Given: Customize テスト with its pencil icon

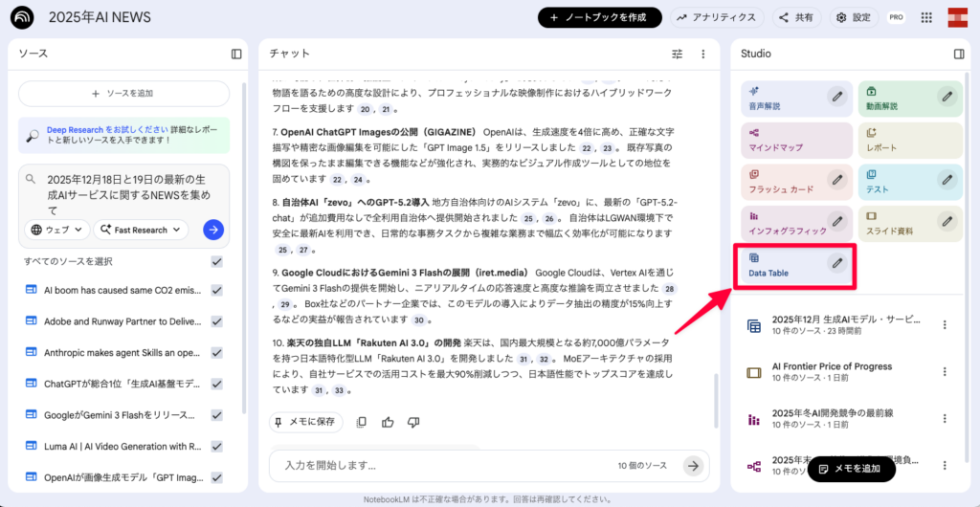Looking at the screenshot, I should pyautogui.click(x=947, y=180).
